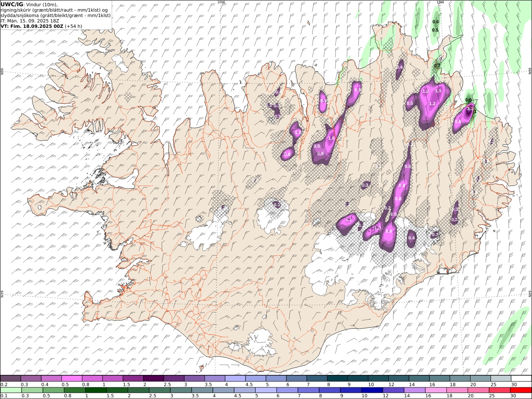Click the light pink 16 rain legend swatch
The width and height of the screenshot is (532, 399).
click(x=436, y=390)
